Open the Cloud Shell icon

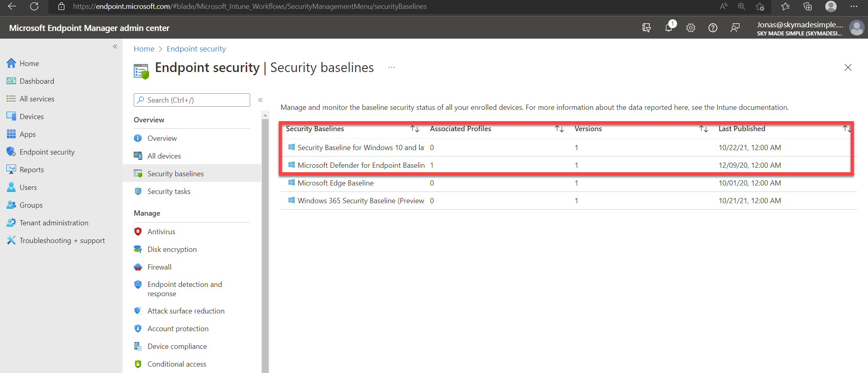click(646, 28)
